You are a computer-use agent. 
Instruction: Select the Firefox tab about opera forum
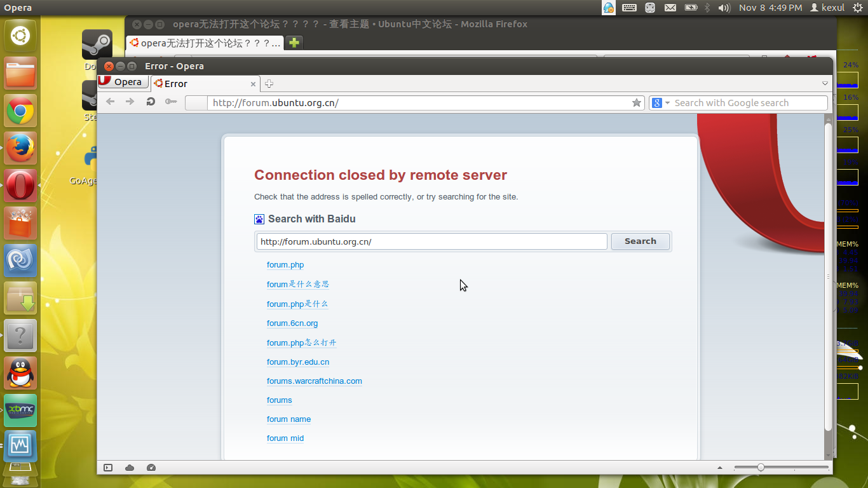coord(205,43)
